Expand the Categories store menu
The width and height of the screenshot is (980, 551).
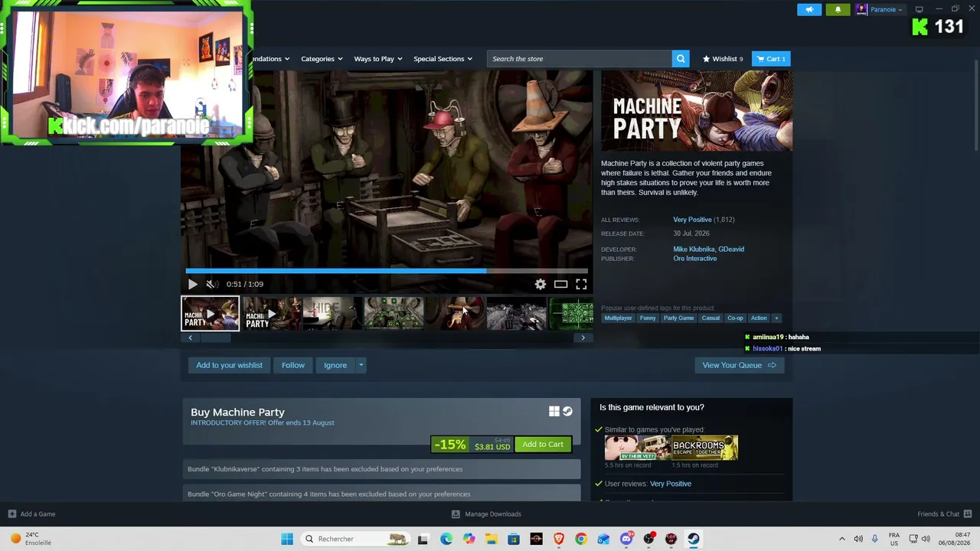point(322,59)
